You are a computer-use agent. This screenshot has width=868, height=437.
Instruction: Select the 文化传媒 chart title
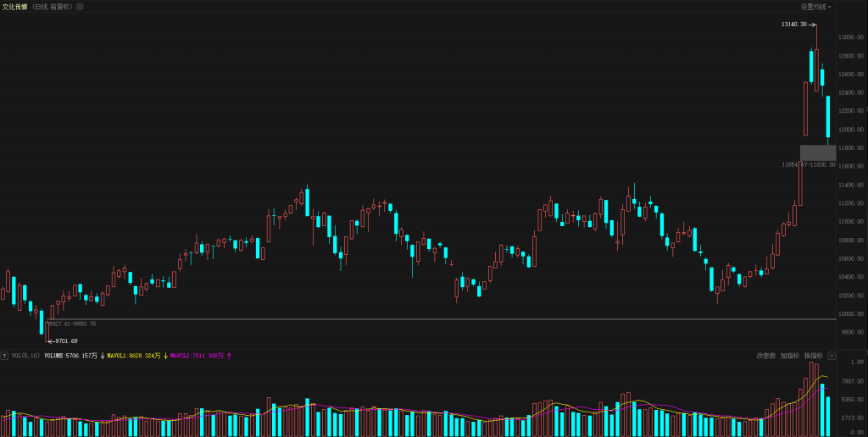click(14, 7)
